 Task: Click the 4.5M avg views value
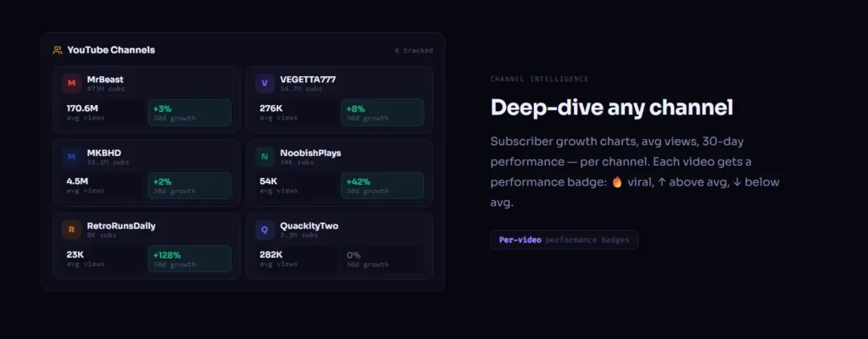77,181
